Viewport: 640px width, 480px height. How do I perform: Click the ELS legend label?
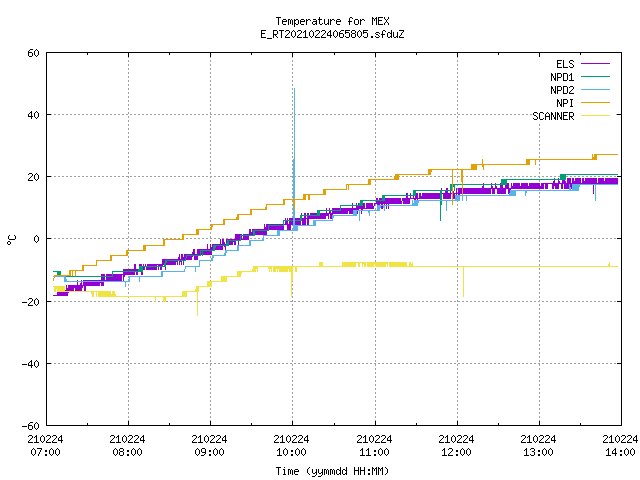pos(565,64)
